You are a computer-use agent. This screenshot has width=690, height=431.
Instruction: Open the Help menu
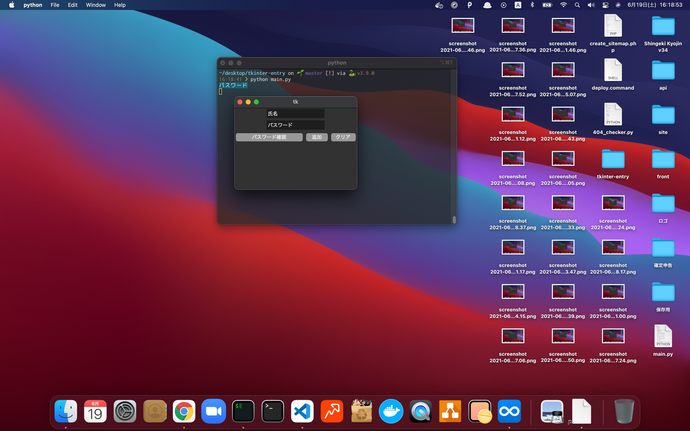pos(120,5)
